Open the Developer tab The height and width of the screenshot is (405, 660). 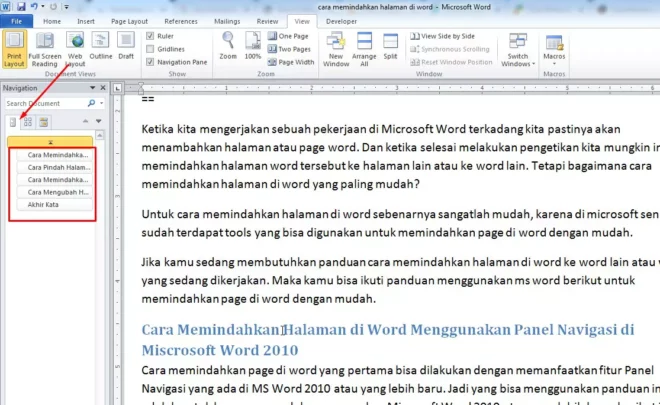(341, 21)
